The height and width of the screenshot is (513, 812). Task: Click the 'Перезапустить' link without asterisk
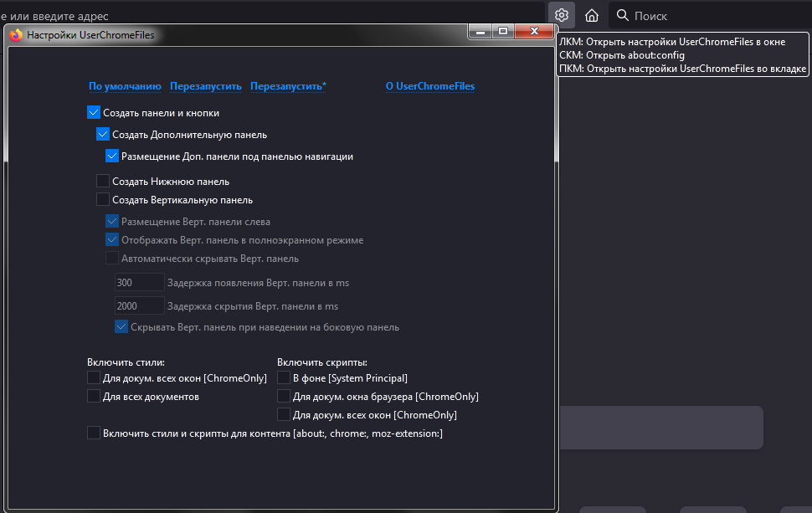pyautogui.click(x=206, y=86)
